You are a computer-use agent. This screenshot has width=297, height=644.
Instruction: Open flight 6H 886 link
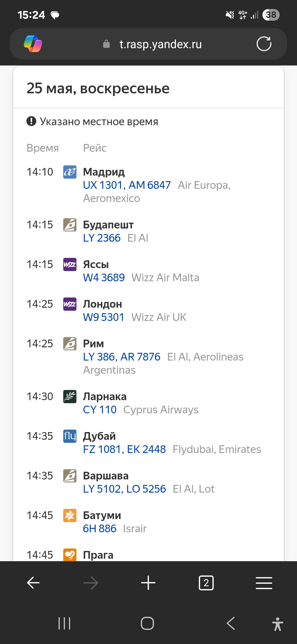(x=100, y=529)
